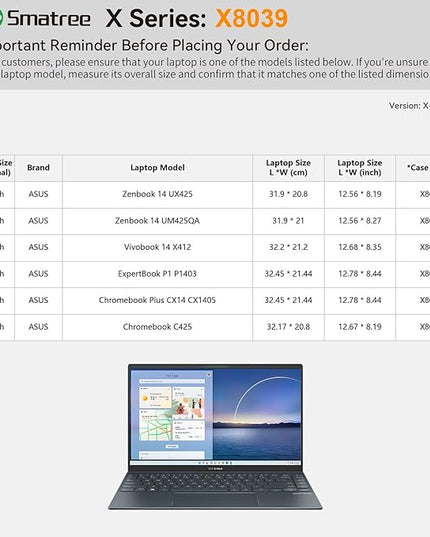Screen dimensions: 430x537
Task: Click the 32.17 * 20.8 cm size cell
Action: click(x=288, y=327)
